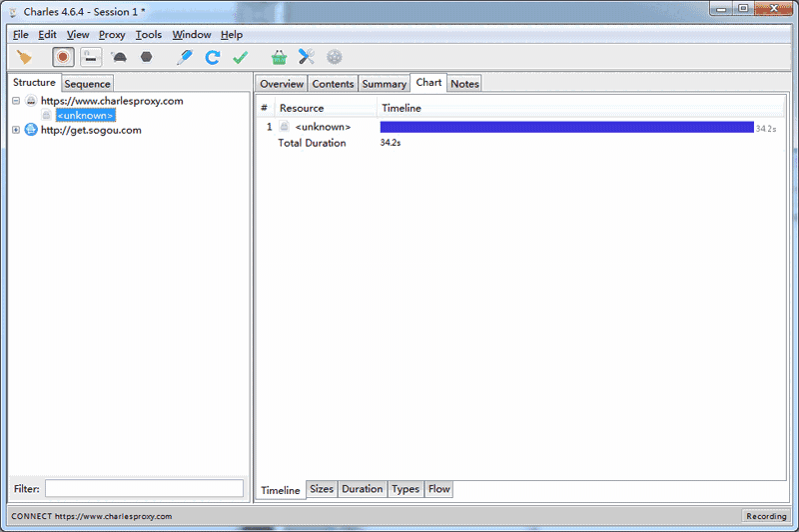The image size is (799, 532).
Task: Click the Resource column header
Action: click(326, 108)
